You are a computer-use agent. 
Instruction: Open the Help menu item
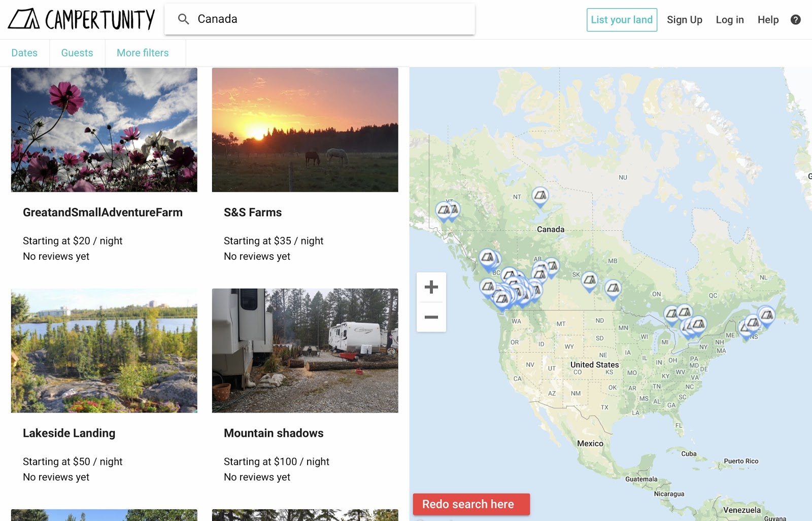coord(768,20)
